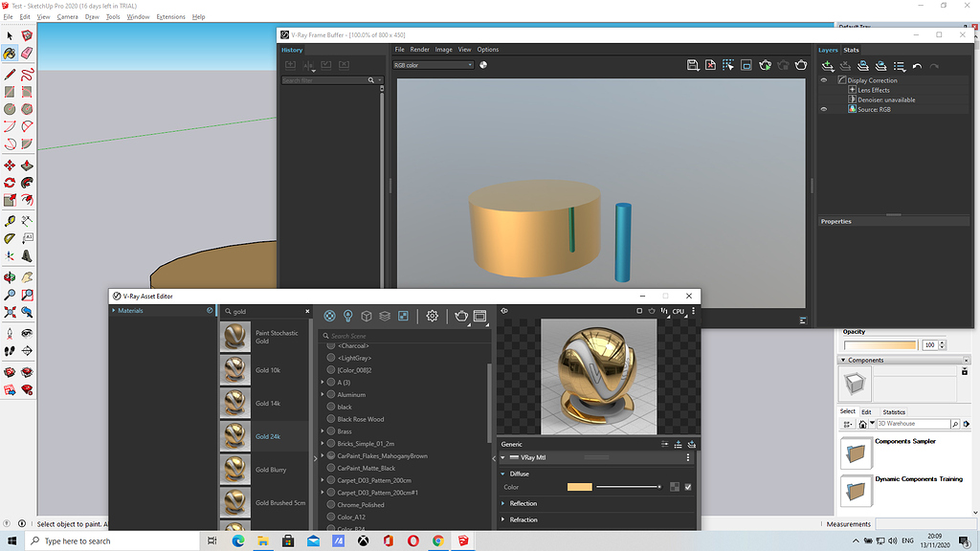The width and height of the screenshot is (980, 551).
Task: Expand the Reflection section
Action: [503, 503]
